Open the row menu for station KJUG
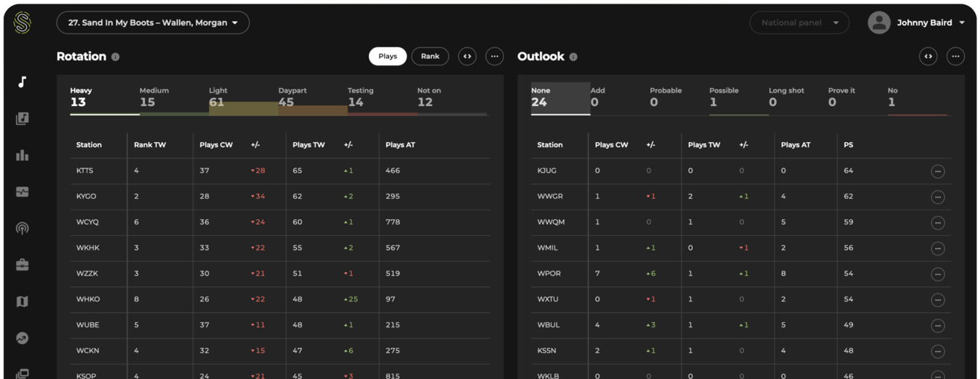The image size is (980, 379). pyautogui.click(x=938, y=171)
